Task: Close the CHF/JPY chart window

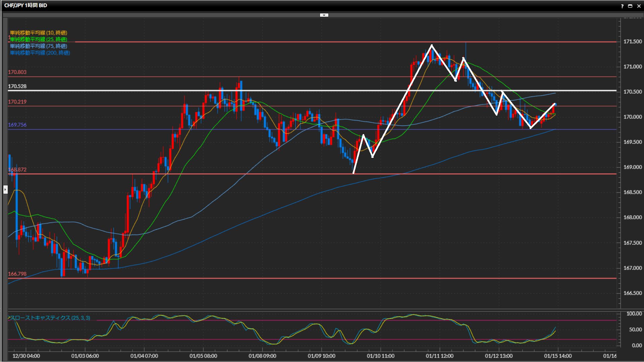Action: pyautogui.click(x=639, y=6)
